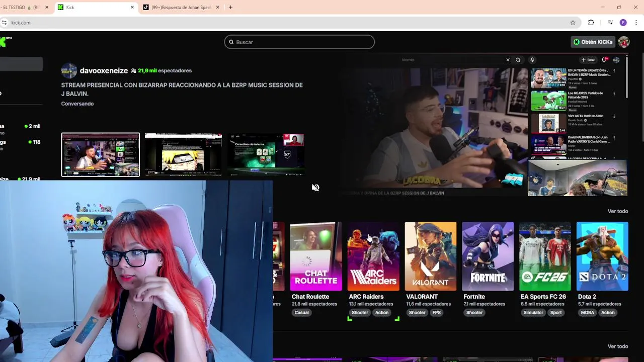Switch to the Respuesta de Johan TikTok tab
644x362 pixels.
(x=181, y=8)
